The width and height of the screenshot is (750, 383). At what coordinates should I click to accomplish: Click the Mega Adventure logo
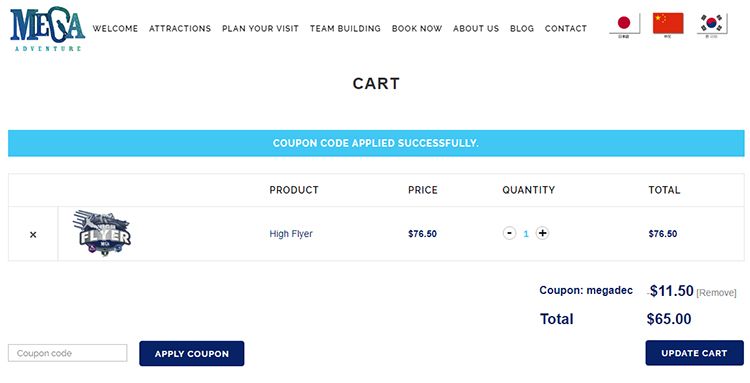pyautogui.click(x=47, y=29)
